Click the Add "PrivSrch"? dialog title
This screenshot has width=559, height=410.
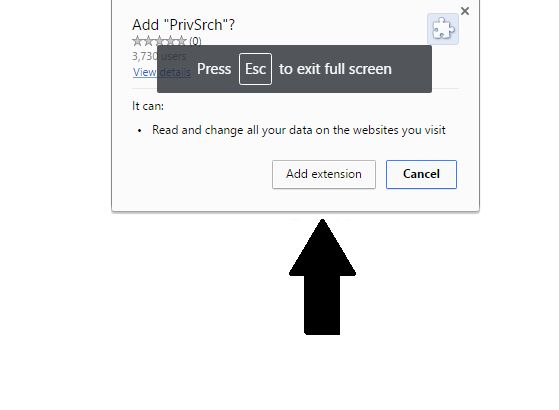click(183, 25)
